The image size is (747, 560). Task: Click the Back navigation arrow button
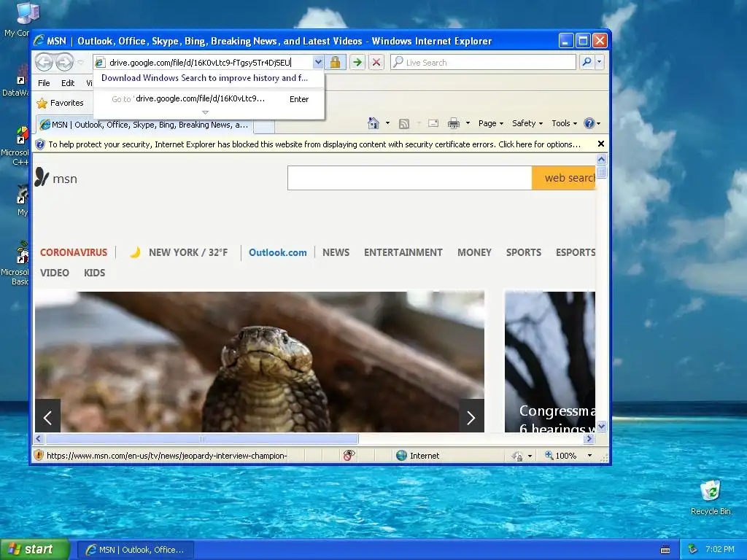(x=44, y=62)
